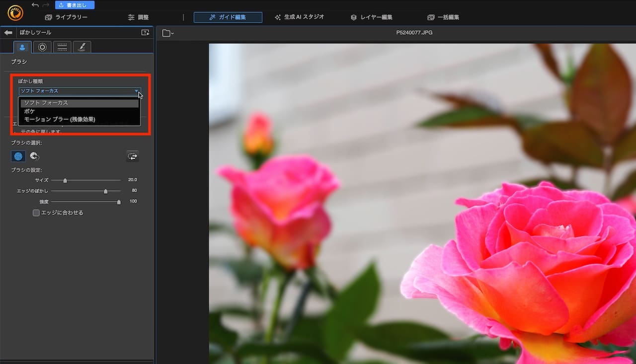Viewport: 636px width, 364px height.
Task: Click the サイズ value 20.0
Action: pos(132,180)
